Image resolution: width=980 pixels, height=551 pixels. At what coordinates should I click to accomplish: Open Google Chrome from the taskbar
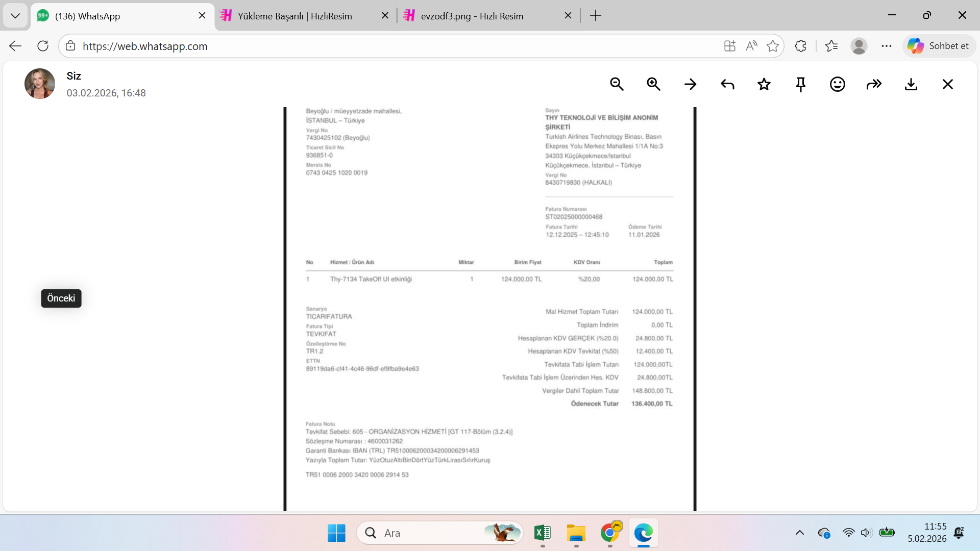(610, 533)
